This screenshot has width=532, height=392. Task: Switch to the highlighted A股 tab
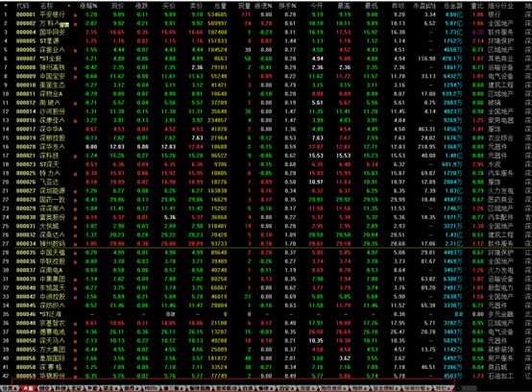click(29, 388)
